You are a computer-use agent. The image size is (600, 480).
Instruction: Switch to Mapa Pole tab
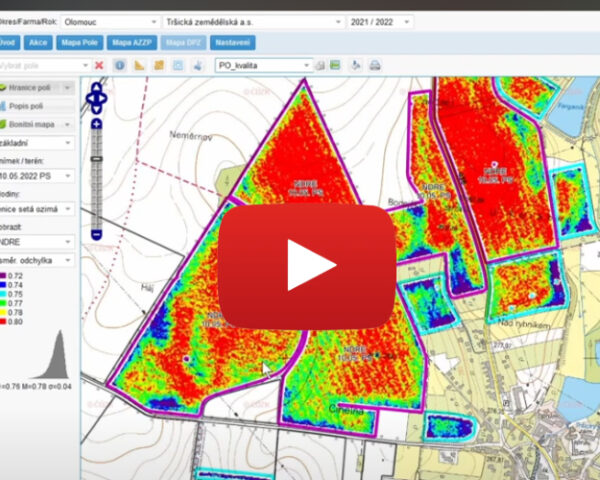pos(80,42)
